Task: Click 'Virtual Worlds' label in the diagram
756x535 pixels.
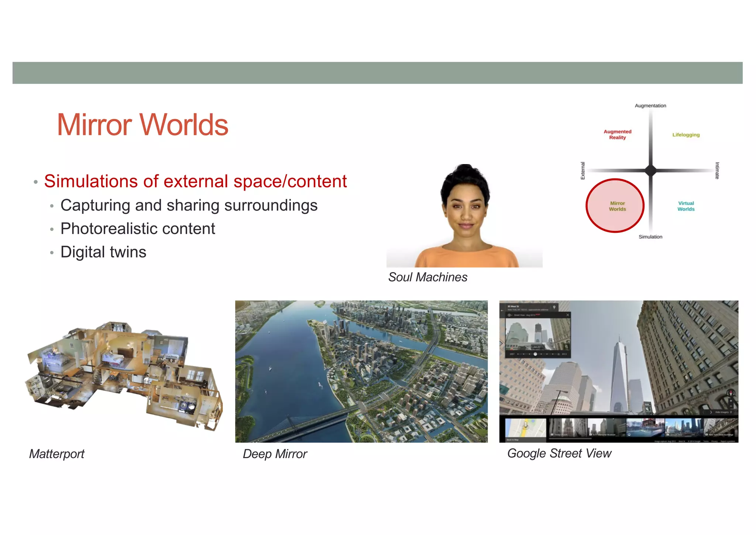Action: (686, 206)
